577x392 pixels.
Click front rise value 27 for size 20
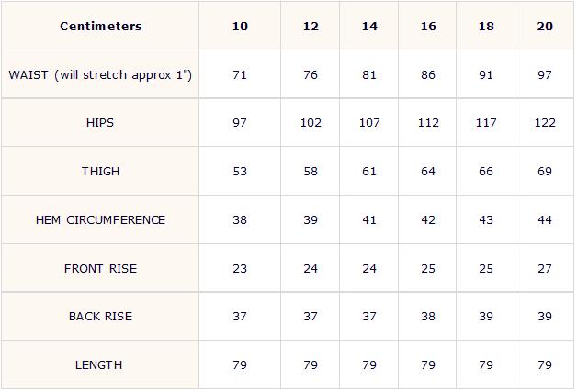pos(545,268)
